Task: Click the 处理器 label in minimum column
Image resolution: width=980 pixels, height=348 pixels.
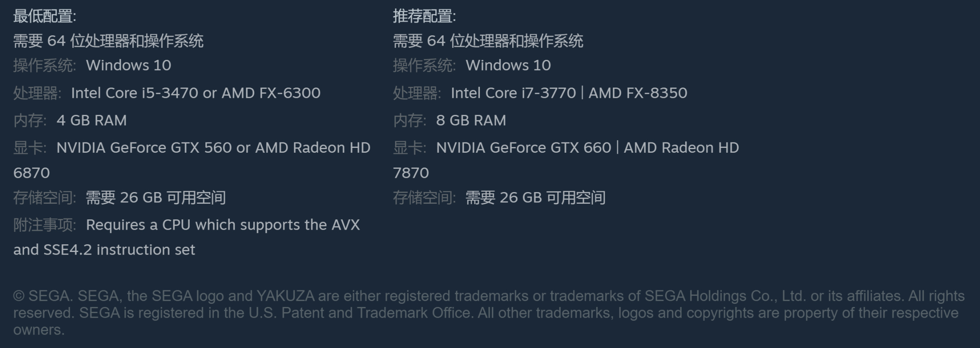Action: (37, 93)
